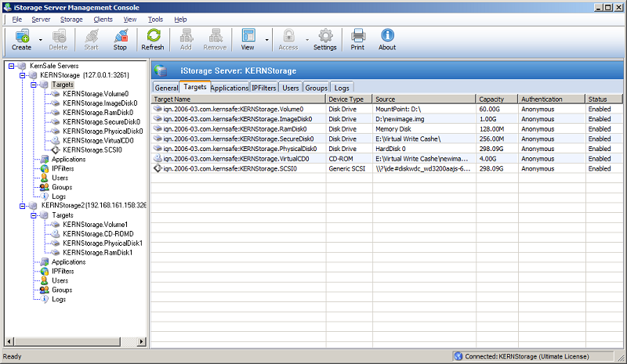
Task: Select KERNStorage.Volume0 tree icon
Action: point(56,94)
